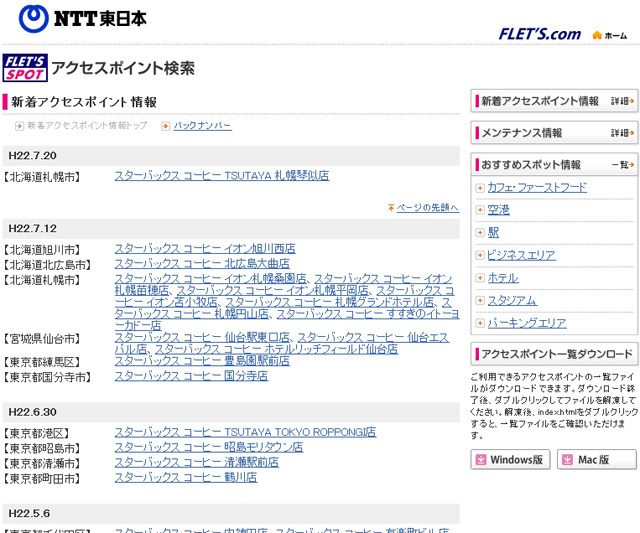Open スターバックス コーヒー 清瀬駅前店
Screen dimensions: 640x533
(197, 462)
